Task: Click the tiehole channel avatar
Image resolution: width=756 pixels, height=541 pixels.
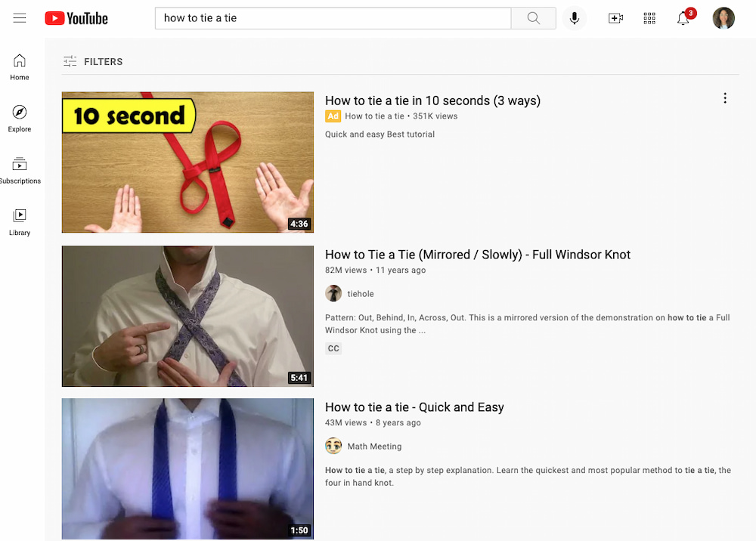Action: pyautogui.click(x=333, y=293)
